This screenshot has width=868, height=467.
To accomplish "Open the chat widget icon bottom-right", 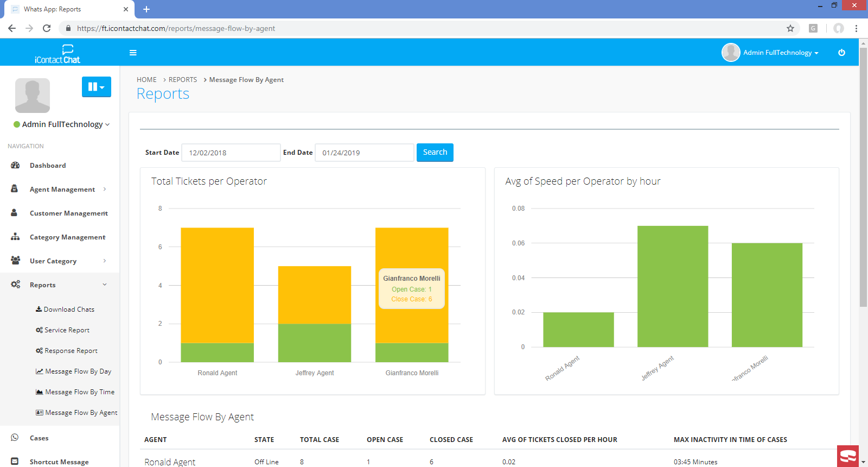I will point(848,456).
